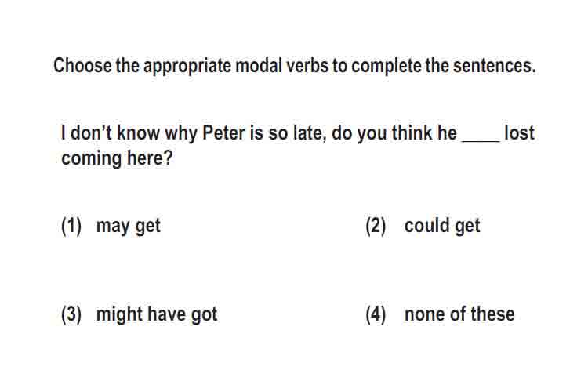Click "I don't" at the start of the question

tap(86, 132)
